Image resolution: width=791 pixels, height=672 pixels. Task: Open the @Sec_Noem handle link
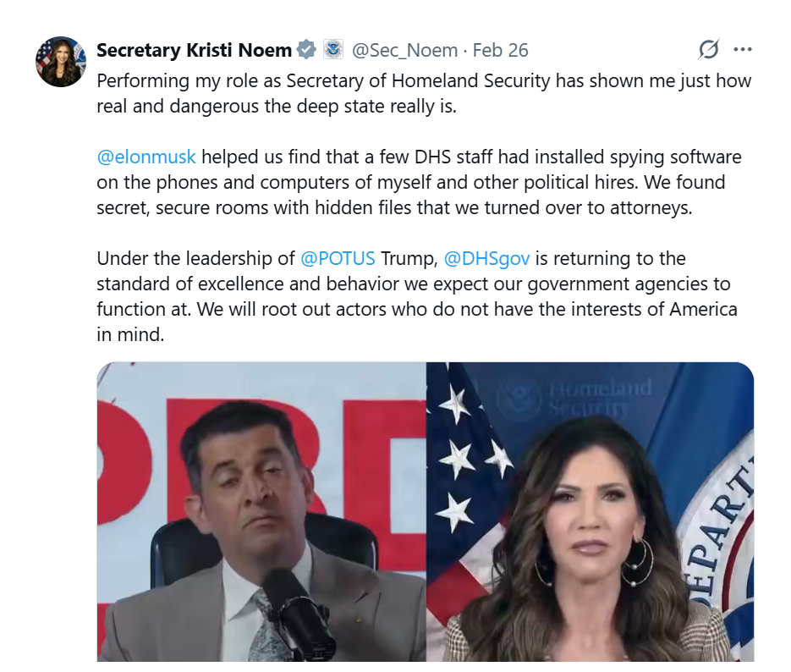click(x=404, y=50)
